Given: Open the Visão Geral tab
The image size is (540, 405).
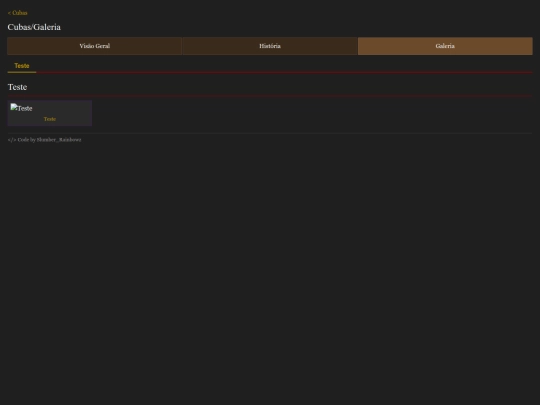Looking at the screenshot, I should [95, 46].
